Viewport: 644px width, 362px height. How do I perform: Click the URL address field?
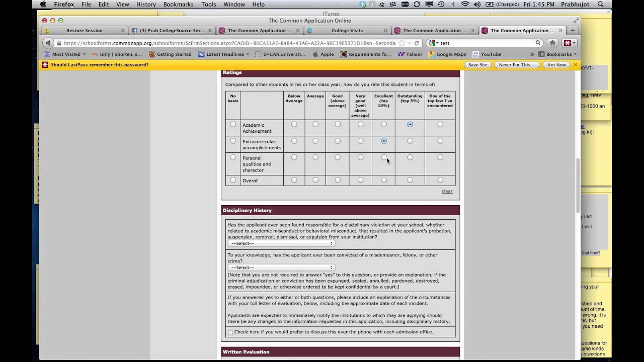point(229,43)
